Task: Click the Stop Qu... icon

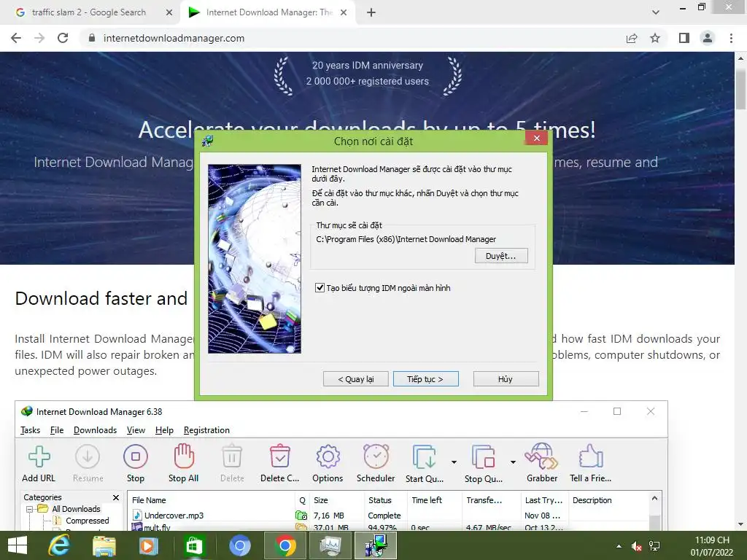Action: [x=483, y=457]
